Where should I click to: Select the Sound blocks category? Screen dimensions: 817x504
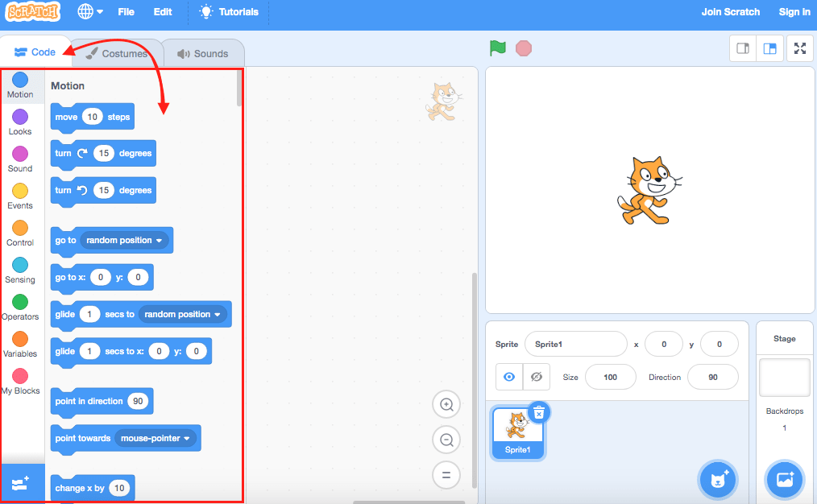point(20,159)
